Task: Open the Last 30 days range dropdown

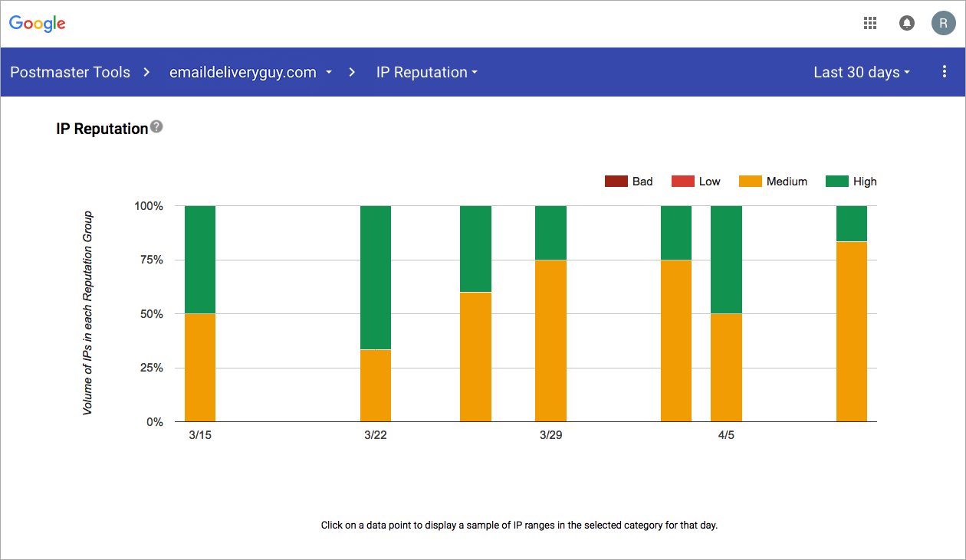Action: [x=862, y=72]
